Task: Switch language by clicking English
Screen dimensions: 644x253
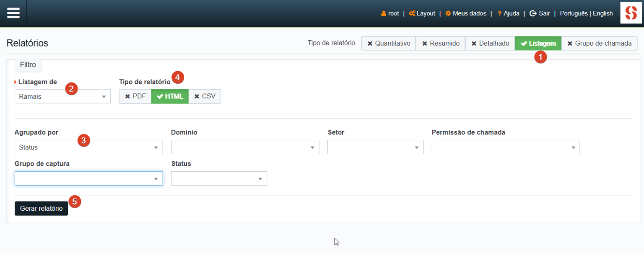Action: pos(602,13)
